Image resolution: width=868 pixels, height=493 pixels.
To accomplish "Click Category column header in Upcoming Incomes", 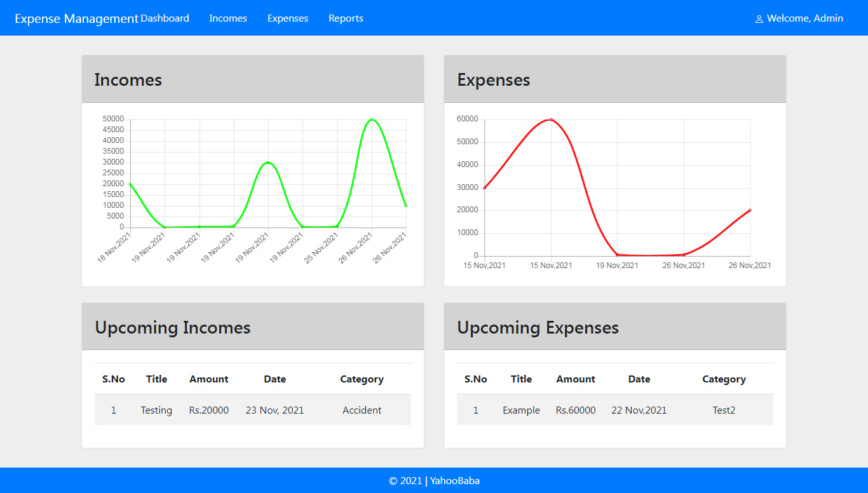I will 362,379.
